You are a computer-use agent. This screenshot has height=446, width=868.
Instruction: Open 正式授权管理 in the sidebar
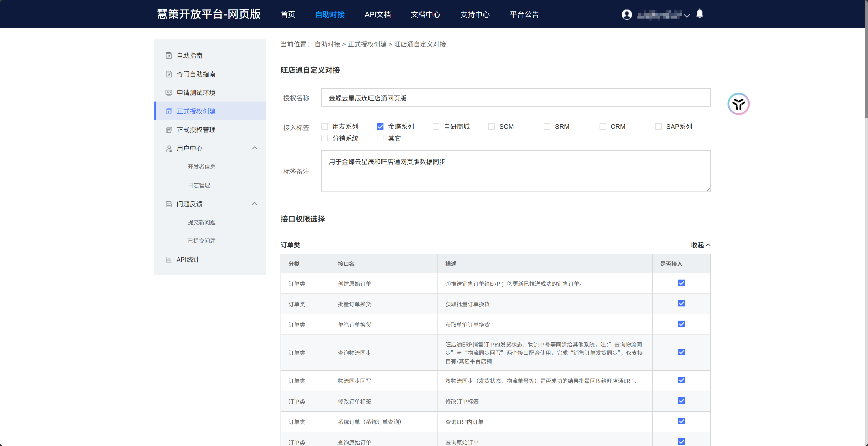(x=210, y=130)
